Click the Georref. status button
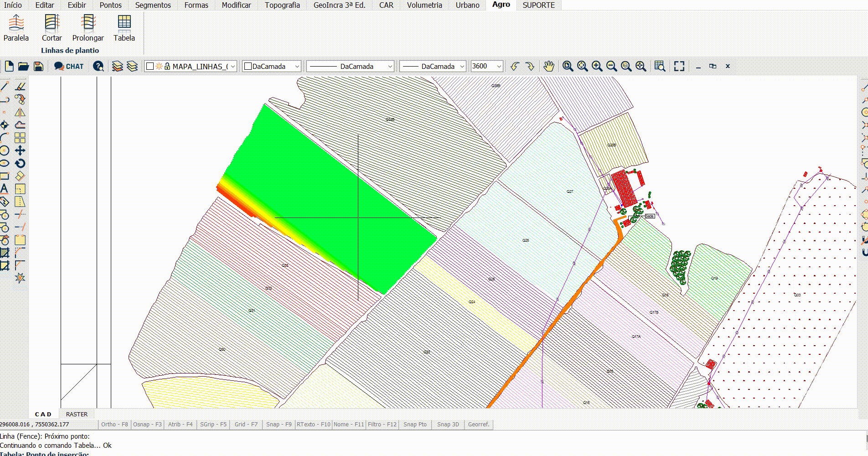868x456 pixels. pyautogui.click(x=479, y=425)
